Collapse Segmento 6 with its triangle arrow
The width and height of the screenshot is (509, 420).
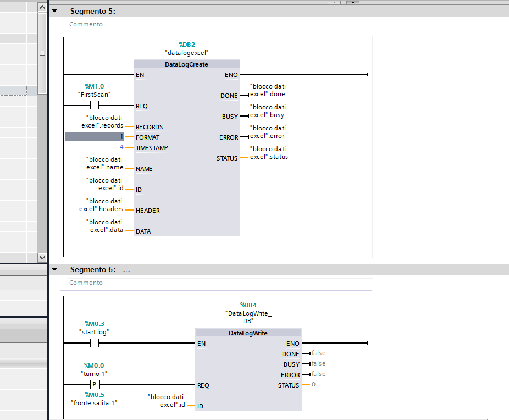(54, 269)
